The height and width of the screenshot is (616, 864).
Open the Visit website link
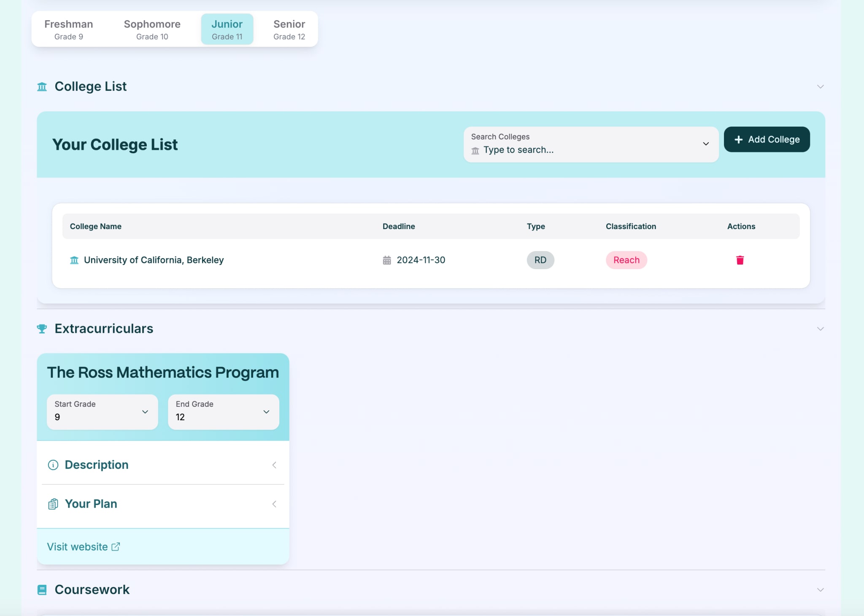(x=78, y=547)
